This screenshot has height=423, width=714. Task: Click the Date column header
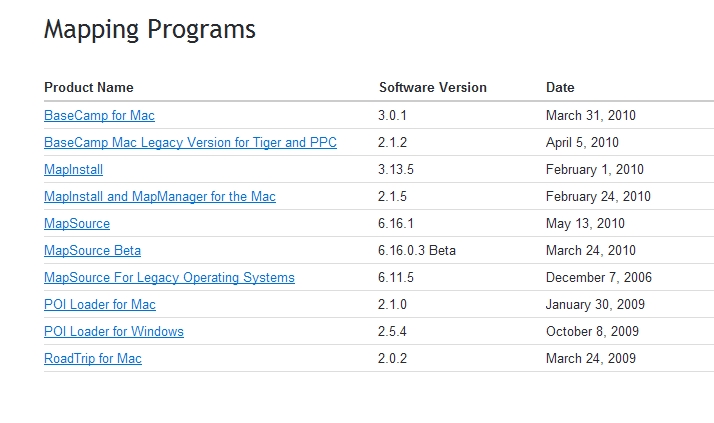coord(560,87)
